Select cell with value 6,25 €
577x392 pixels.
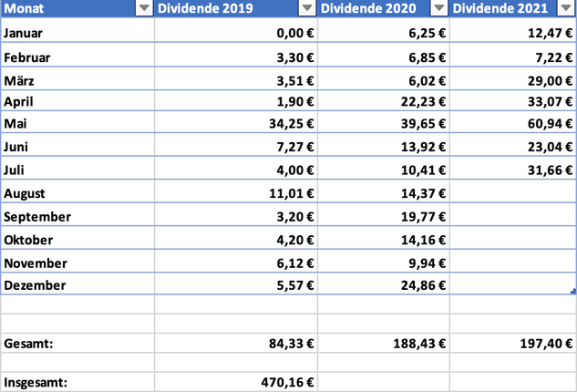(384, 30)
